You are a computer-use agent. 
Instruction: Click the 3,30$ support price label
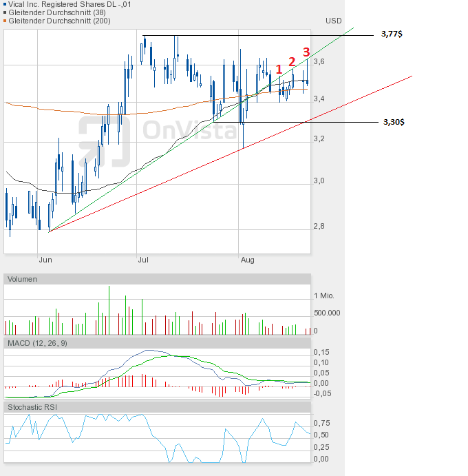(394, 122)
